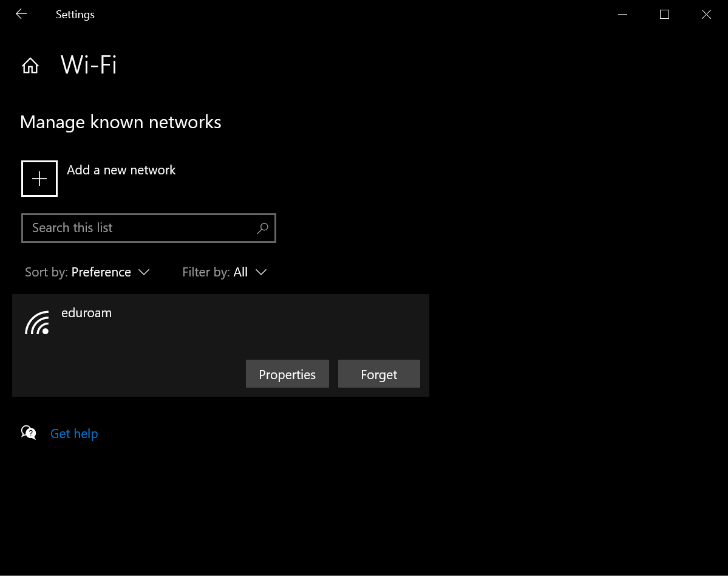Open the Filter by All dropdown

pyautogui.click(x=225, y=272)
